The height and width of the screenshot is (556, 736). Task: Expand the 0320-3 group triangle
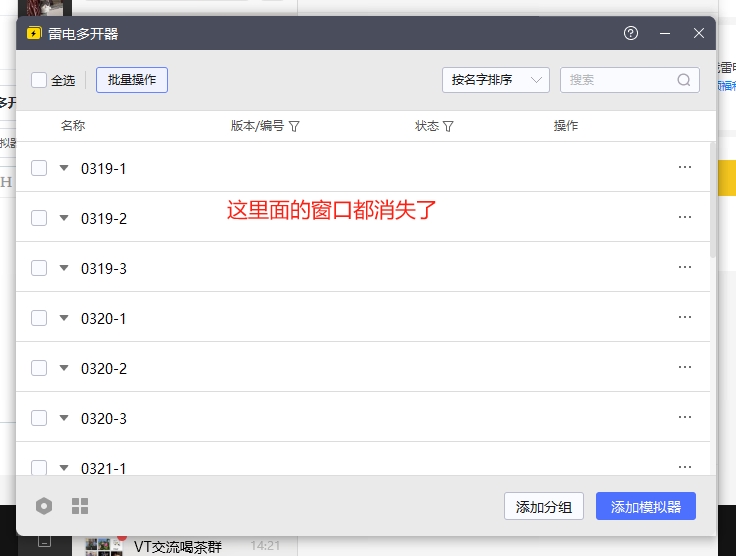tap(64, 418)
